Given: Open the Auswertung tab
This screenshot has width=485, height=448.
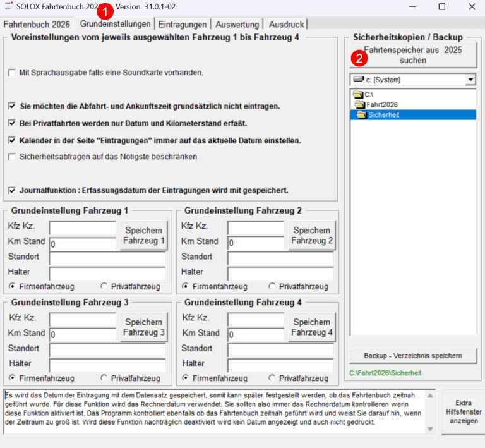Looking at the screenshot, I should (x=237, y=24).
